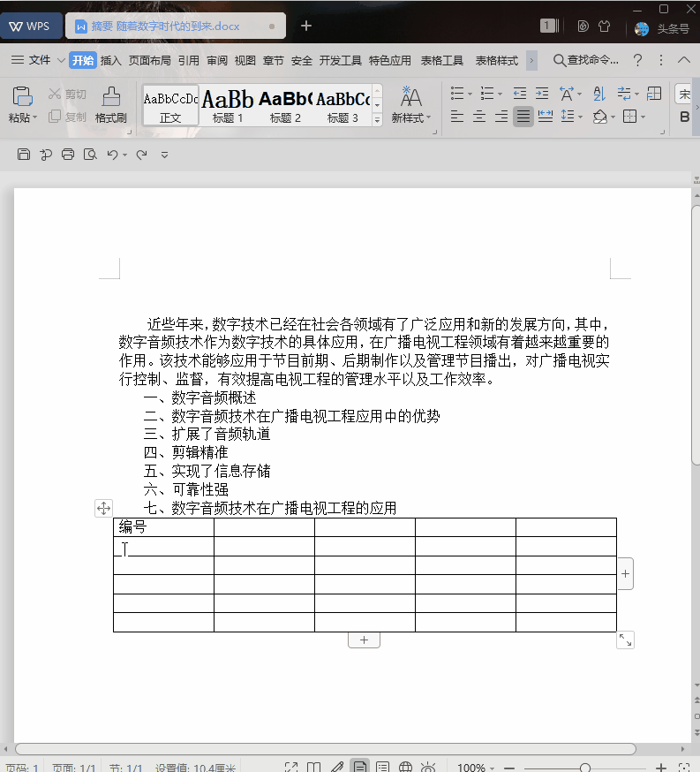
Task: Switch to web layout view
Action: [405, 767]
